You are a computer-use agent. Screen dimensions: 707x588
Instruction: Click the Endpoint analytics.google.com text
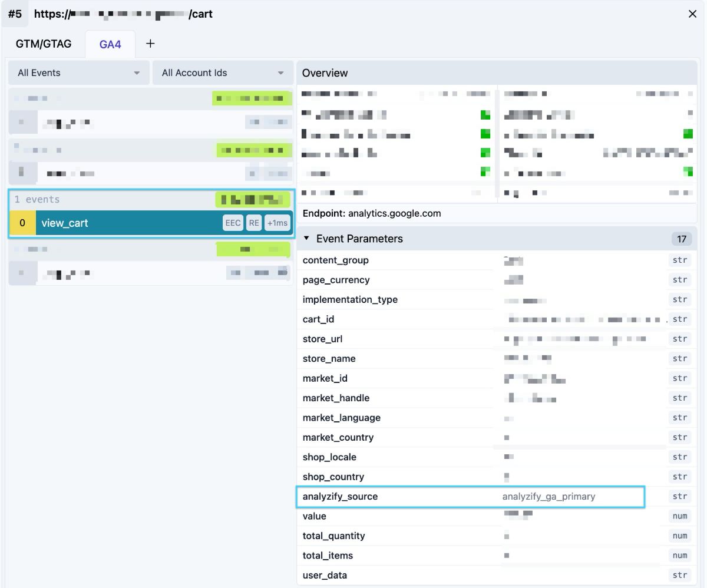pos(372,213)
